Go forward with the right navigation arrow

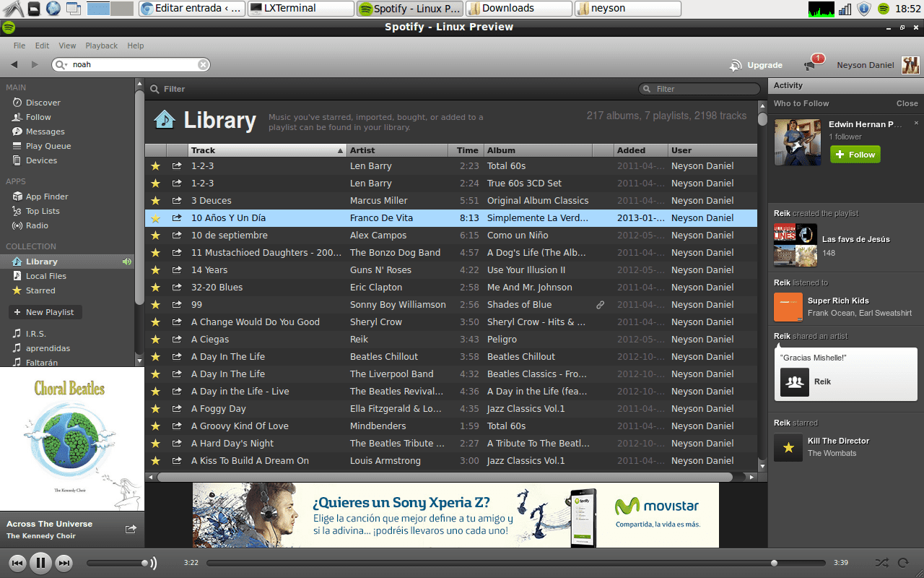pos(34,64)
